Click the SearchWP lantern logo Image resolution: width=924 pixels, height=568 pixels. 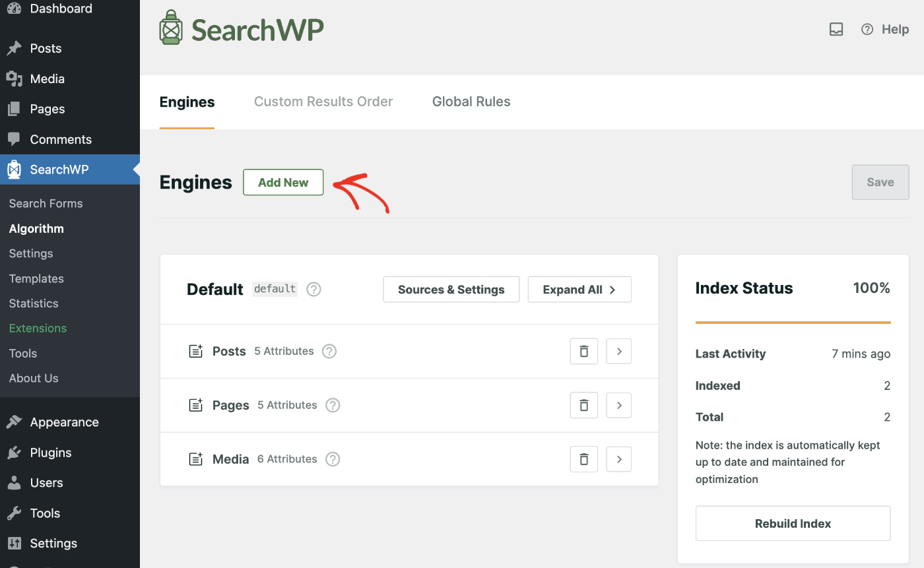tap(170, 28)
